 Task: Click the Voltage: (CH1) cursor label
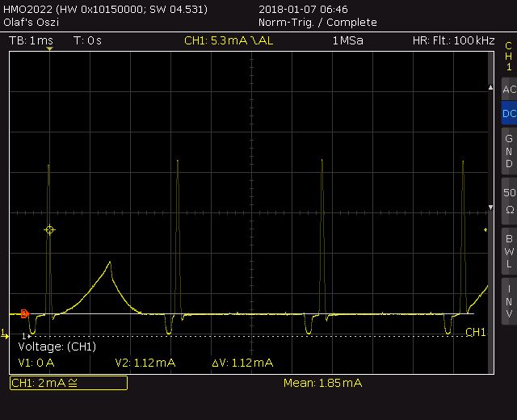click(57, 346)
